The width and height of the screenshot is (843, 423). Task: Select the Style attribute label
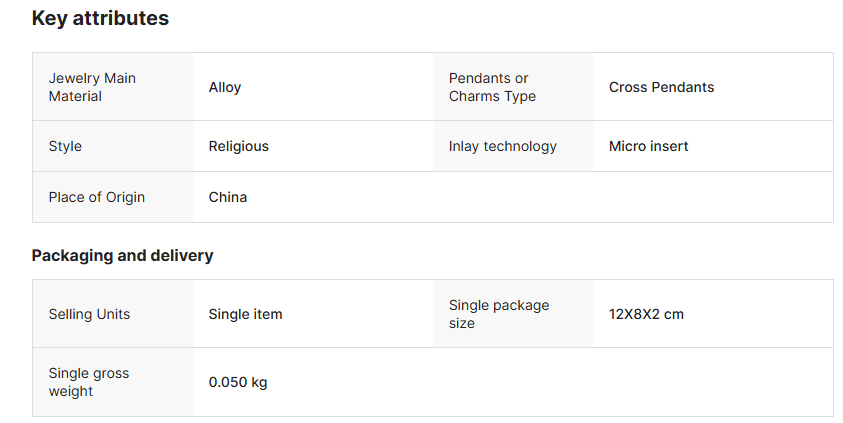pos(65,146)
